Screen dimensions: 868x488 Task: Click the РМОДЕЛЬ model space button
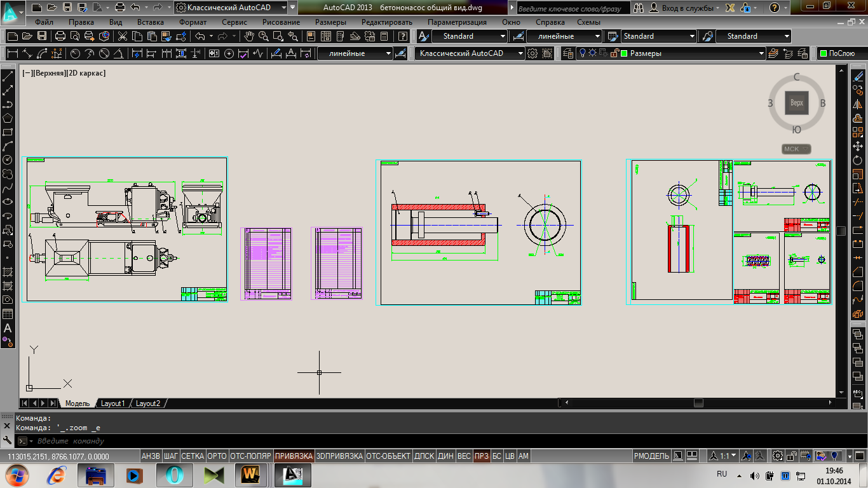651,456
